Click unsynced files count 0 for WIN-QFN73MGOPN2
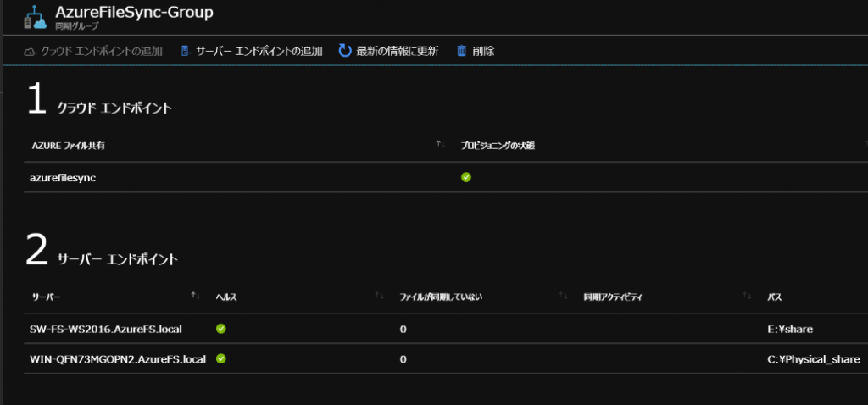The height and width of the screenshot is (405, 868). 403,359
